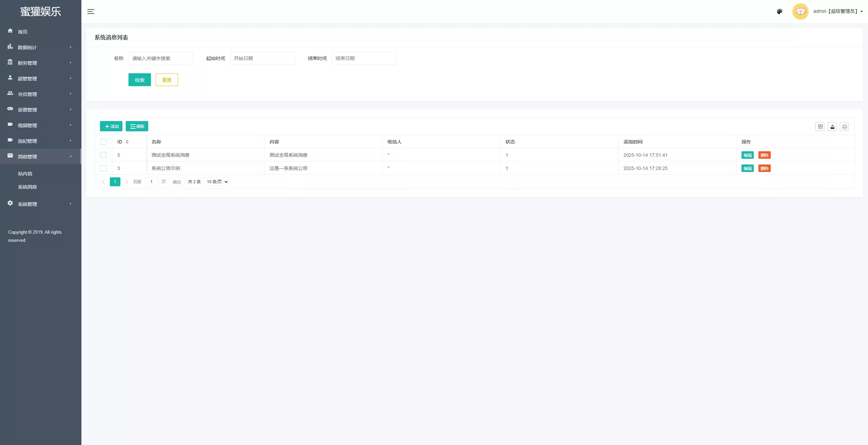This screenshot has height=445, width=868.
Task: Open the 站内信 submenu item
Action: [25, 174]
